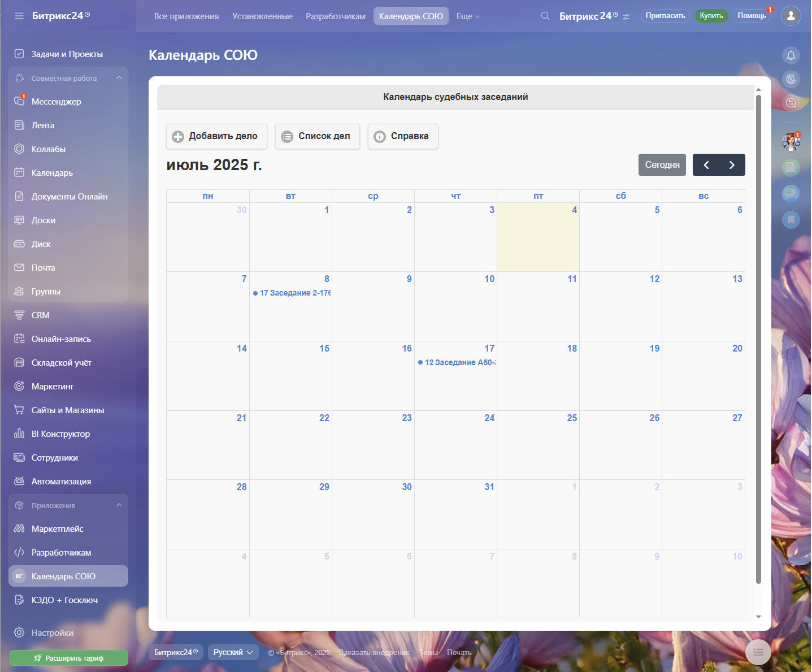The width and height of the screenshot is (812, 672).
Task: Collapse the Совместная работа section
Action: [x=119, y=78]
